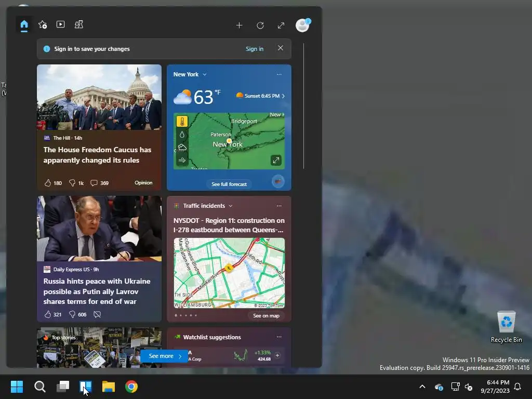Click See on map button
The width and height of the screenshot is (532, 399).
pyautogui.click(x=267, y=315)
